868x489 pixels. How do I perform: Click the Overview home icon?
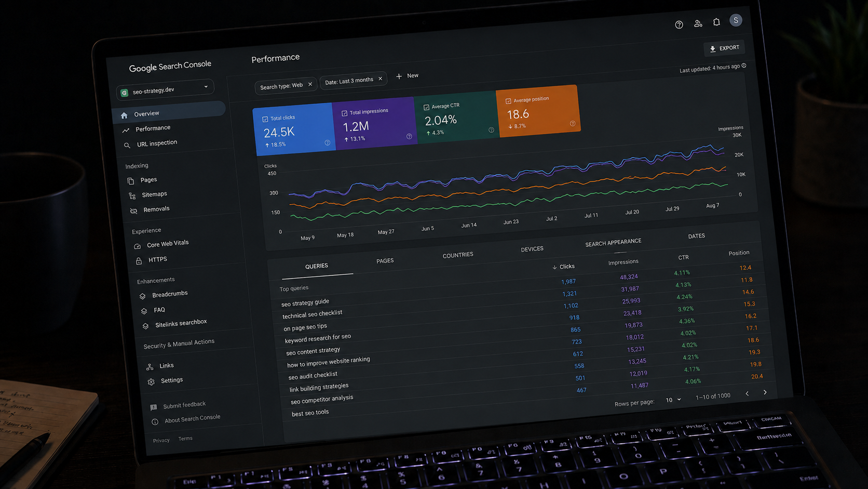tap(124, 115)
